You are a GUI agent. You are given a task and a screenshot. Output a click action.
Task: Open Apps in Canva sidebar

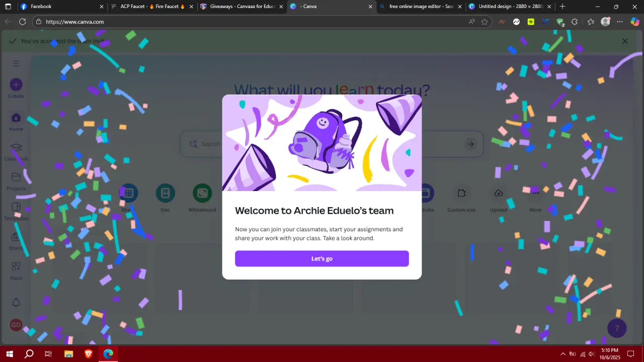16,270
